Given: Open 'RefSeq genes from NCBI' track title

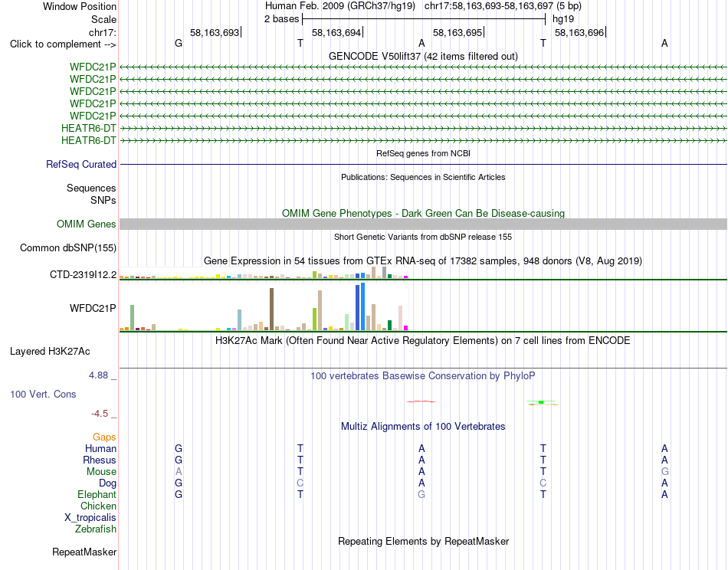Looking at the screenshot, I should click(423, 153).
